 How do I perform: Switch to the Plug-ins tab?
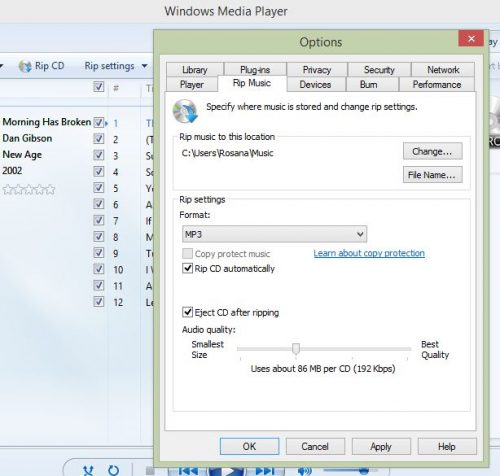click(255, 70)
